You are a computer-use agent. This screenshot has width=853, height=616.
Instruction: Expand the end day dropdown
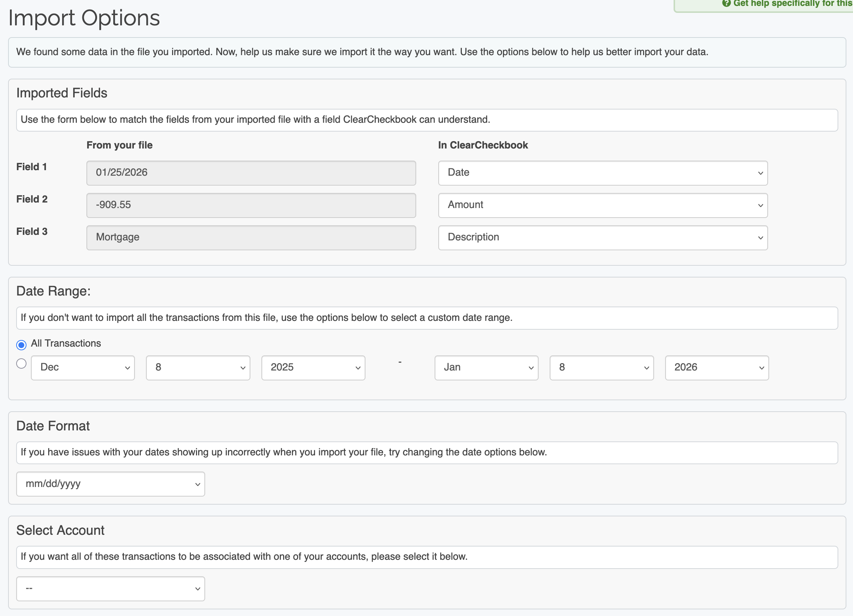click(x=601, y=368)
